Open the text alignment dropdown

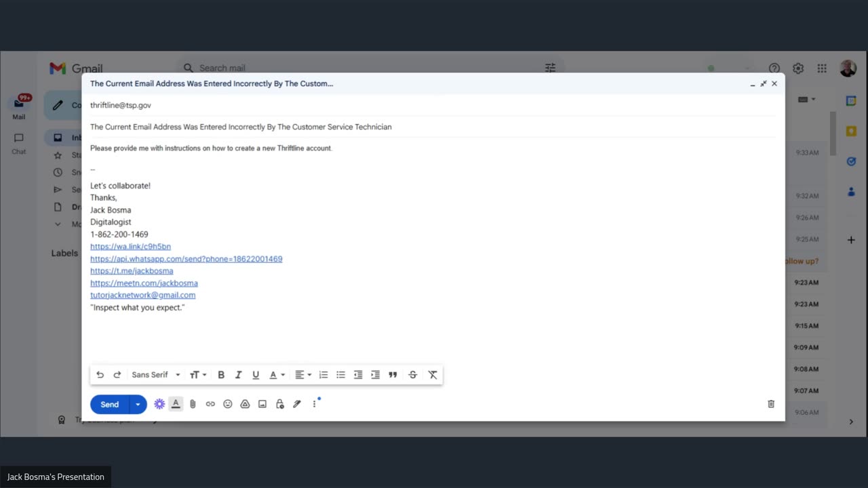click(303, 375)
